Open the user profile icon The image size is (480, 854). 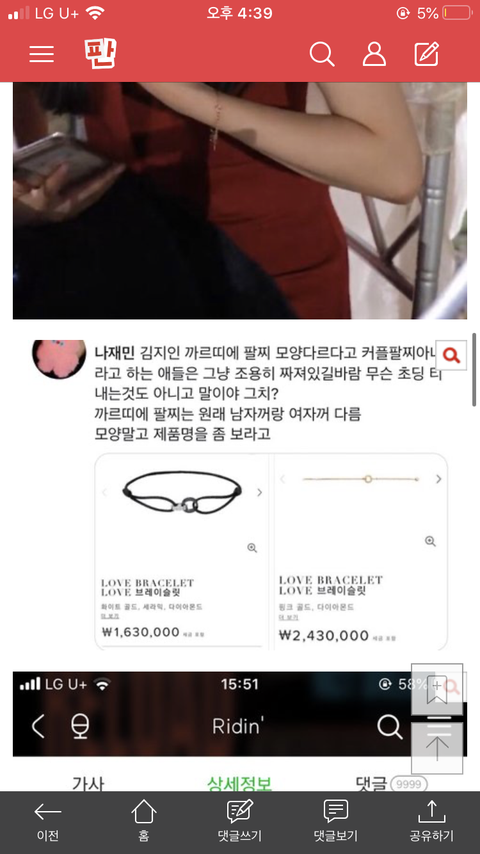click(x=374, y=54)
